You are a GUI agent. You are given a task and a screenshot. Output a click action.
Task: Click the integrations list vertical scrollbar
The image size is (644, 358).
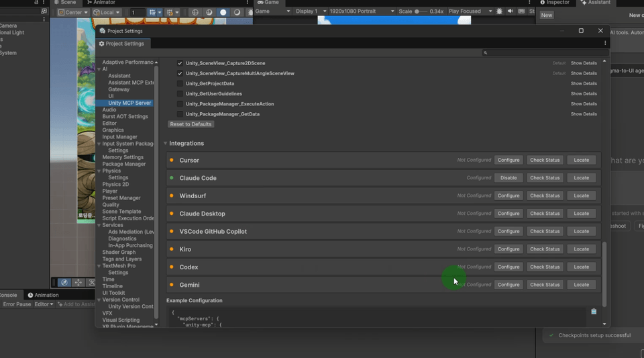tap(604, 274)
